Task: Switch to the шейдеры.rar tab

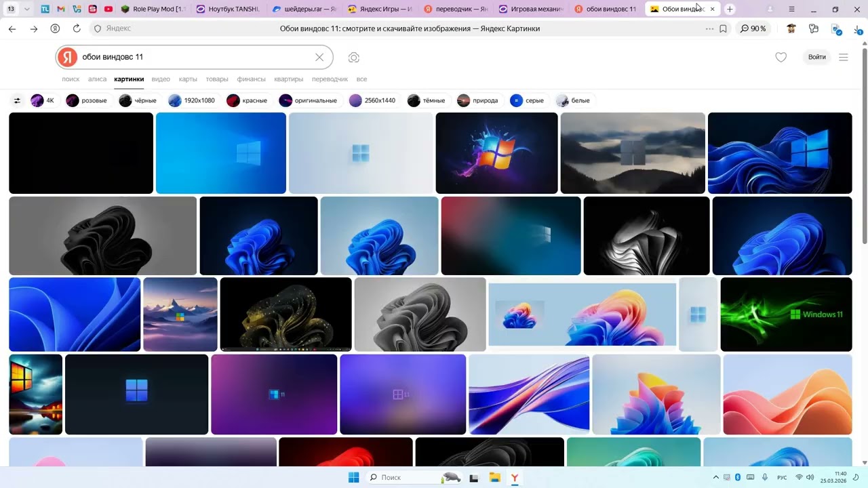Action: (304, 9)
